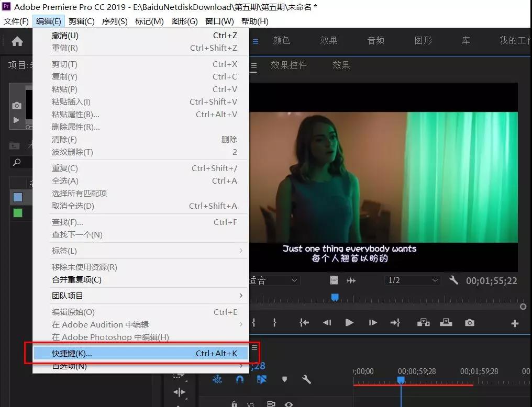Image resolution: width=532 pixels, height=407 pixels.
Task: Click the Lift button
Action: pos(423,322)
